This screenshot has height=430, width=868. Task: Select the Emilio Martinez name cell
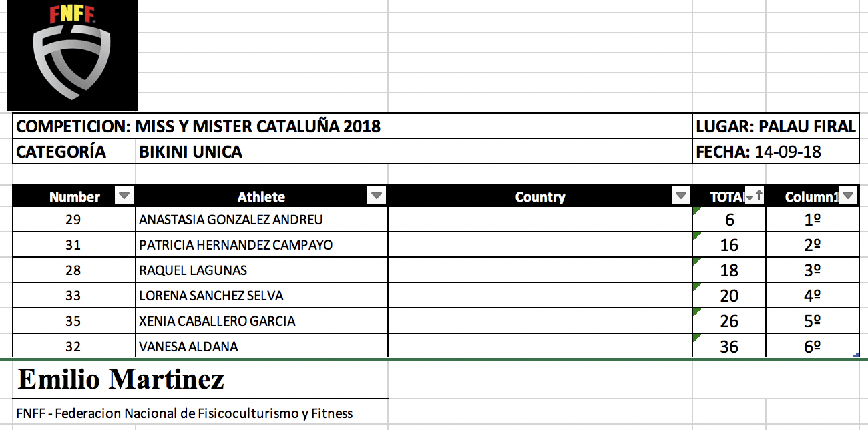tap(122, 380)
